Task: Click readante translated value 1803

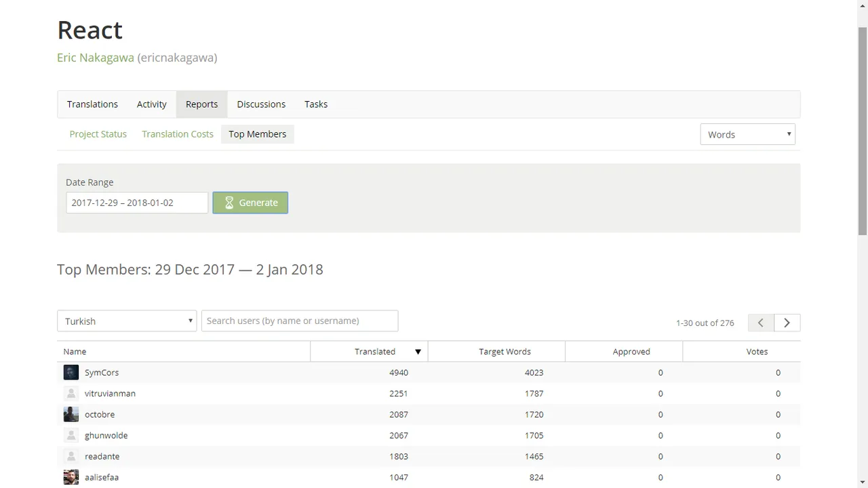Action: click(x=399, y=456)
